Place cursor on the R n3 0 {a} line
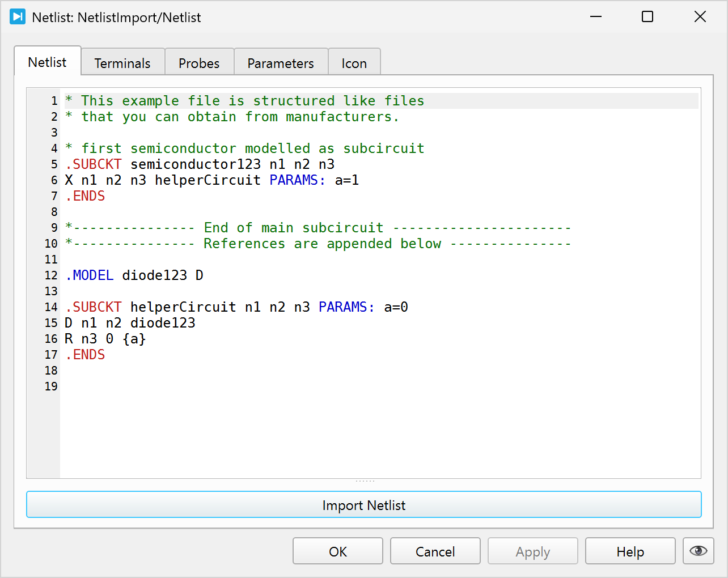The width and height of the screenshot is (728, 578). point(105,339)
